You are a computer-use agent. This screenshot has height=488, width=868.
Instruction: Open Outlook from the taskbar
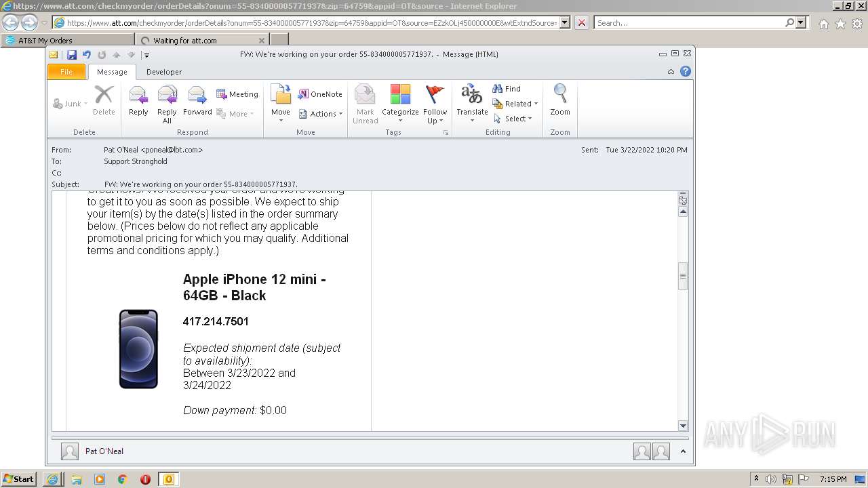168,479
